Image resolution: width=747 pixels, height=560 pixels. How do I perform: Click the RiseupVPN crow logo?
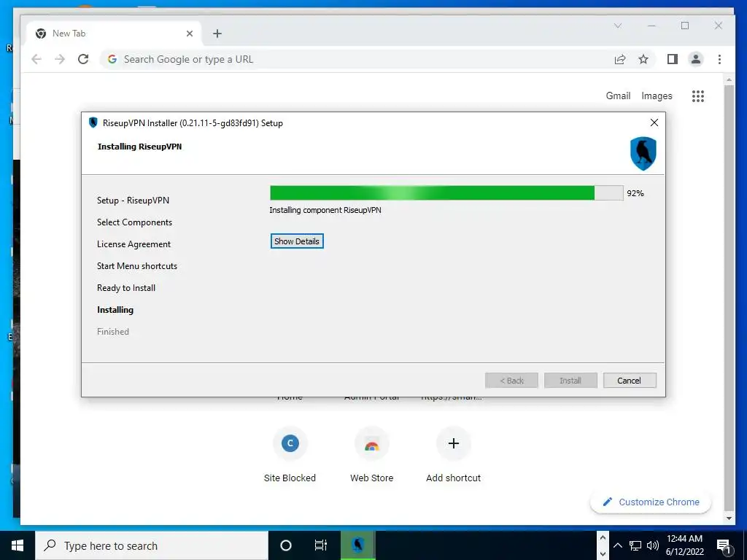click(x=643, y=153)
